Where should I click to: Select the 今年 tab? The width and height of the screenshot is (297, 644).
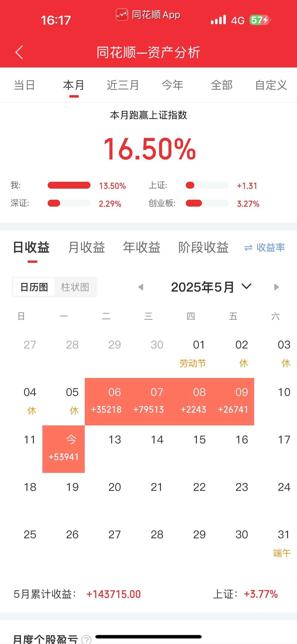pos(172,85)
